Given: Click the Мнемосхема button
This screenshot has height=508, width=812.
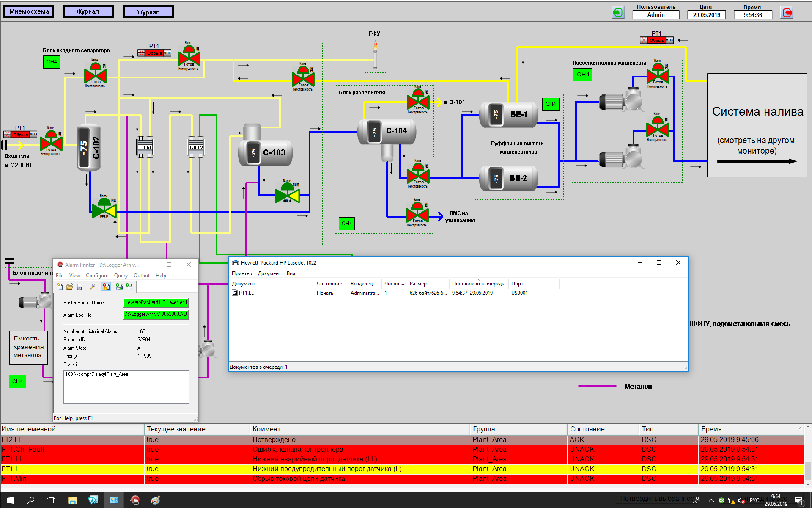Looking at the screenshot, I should click(x=29, y=11).
